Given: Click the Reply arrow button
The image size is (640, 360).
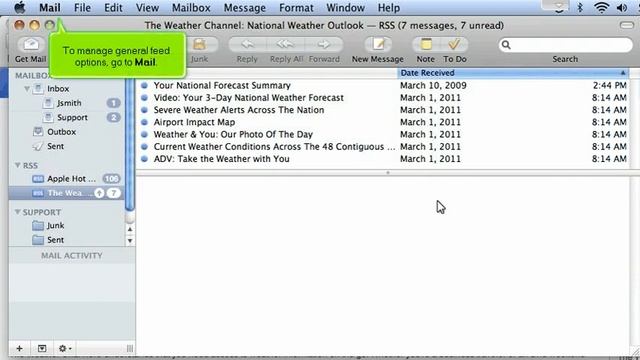Looking at the screenshot, I should 247,44.
